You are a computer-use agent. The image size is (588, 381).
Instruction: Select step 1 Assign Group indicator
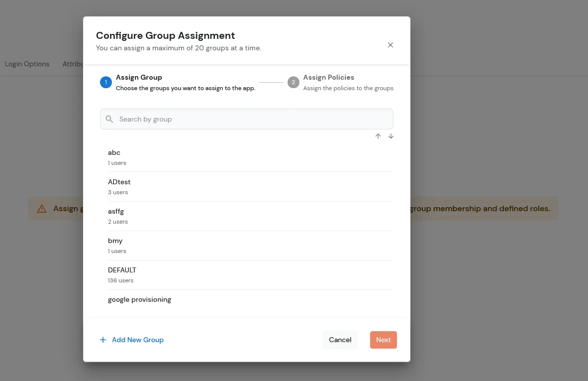coord(105,82)
